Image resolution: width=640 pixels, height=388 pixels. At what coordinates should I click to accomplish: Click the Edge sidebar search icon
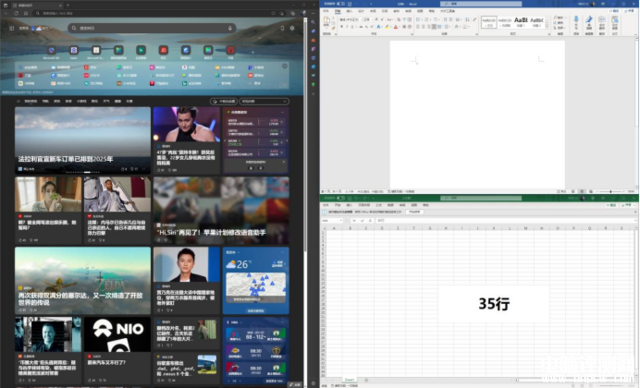pyautogui.click(x=313, y=22)
